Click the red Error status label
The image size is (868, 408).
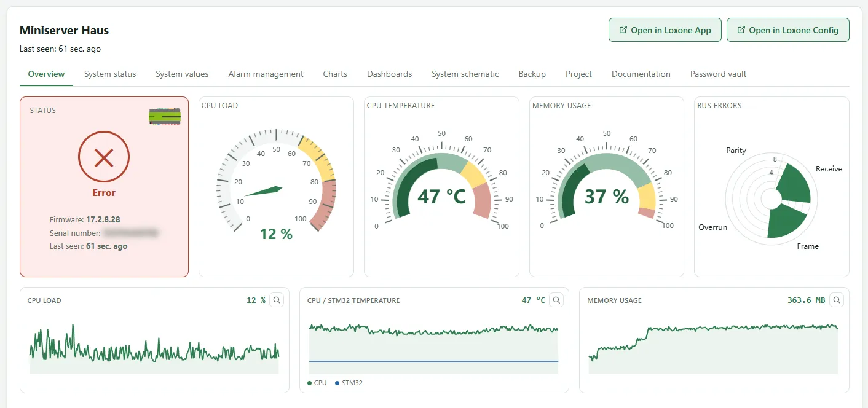[104, 192]
